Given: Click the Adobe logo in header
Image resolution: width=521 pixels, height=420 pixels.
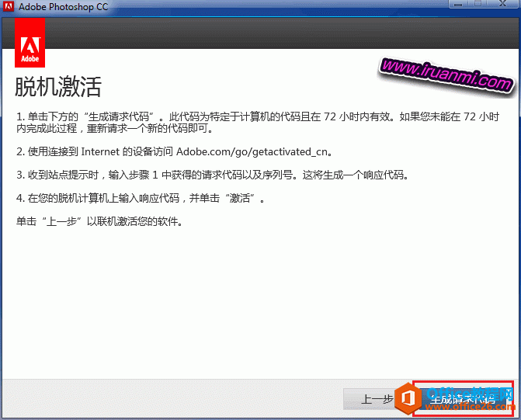Looking at the screenshot, I should (x=30, y=43).
